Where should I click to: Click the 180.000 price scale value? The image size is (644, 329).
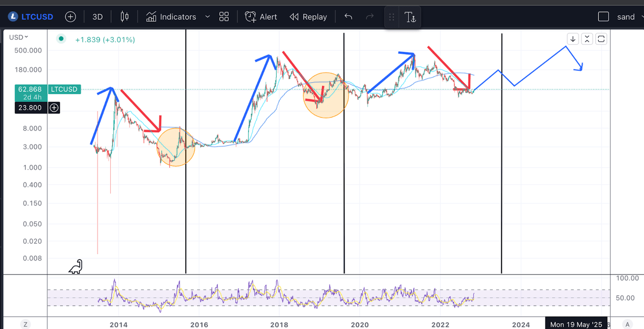click(28, 70)
